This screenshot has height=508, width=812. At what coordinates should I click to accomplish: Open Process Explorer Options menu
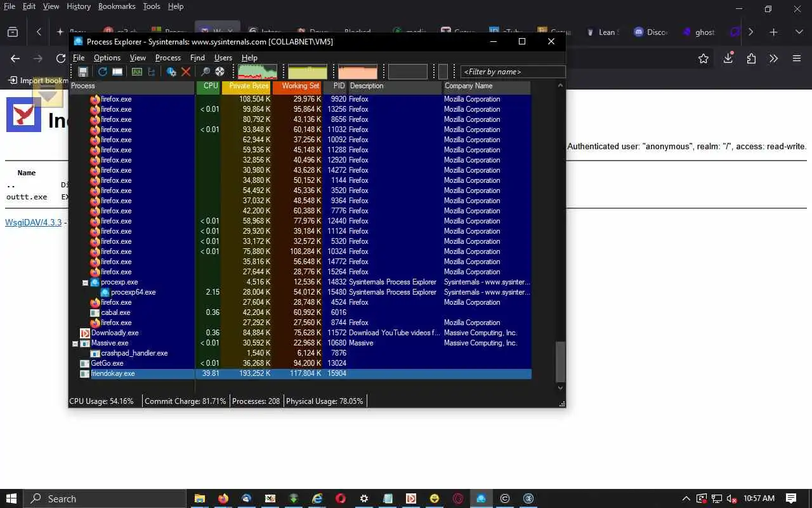(x=107, y=58)
